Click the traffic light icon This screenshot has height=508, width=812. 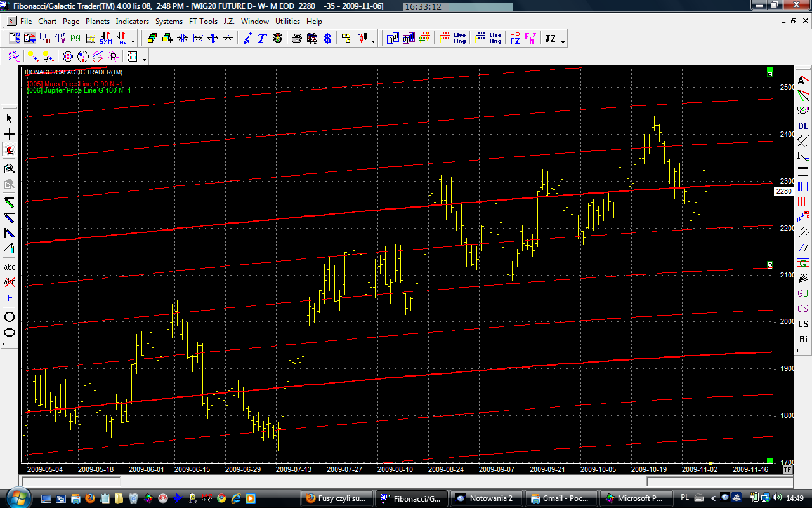[278, 39]
